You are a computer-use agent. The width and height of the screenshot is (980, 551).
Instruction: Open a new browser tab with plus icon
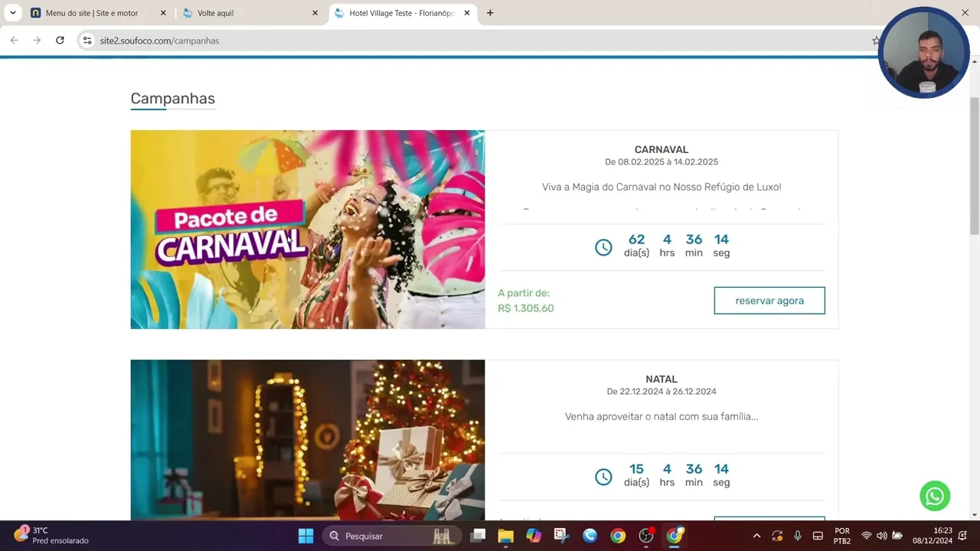click(x=490, y=13)
